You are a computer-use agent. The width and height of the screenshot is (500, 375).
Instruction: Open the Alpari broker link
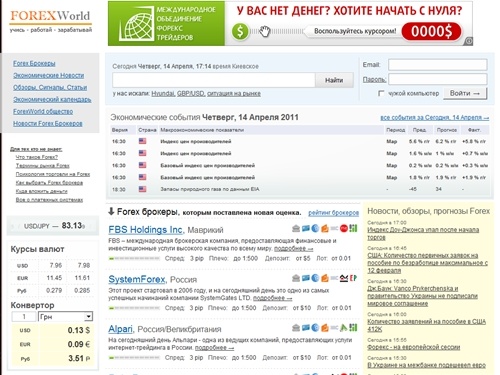tap(120, 329)
